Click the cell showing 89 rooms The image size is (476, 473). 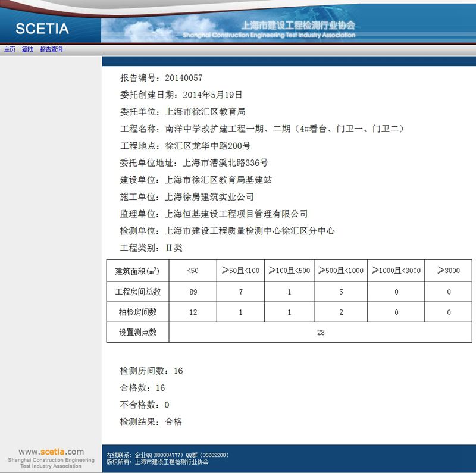(x=193, y=292)
